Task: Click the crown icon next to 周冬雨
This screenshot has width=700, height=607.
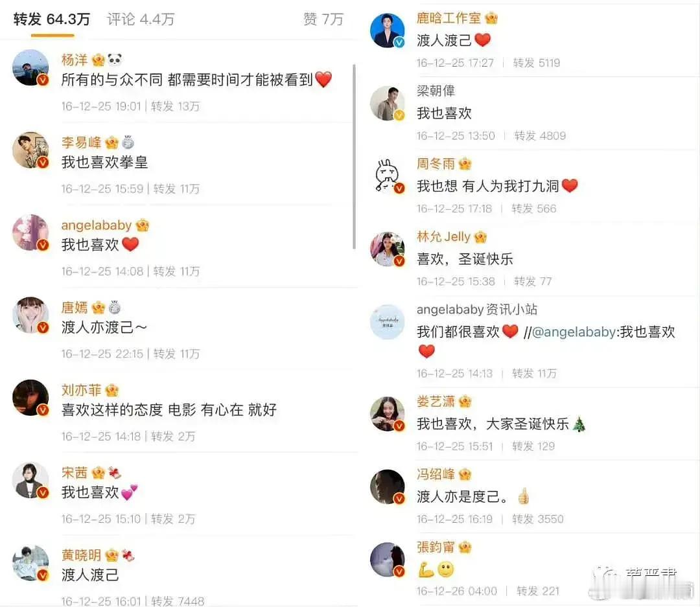Action: coord(465,164)
